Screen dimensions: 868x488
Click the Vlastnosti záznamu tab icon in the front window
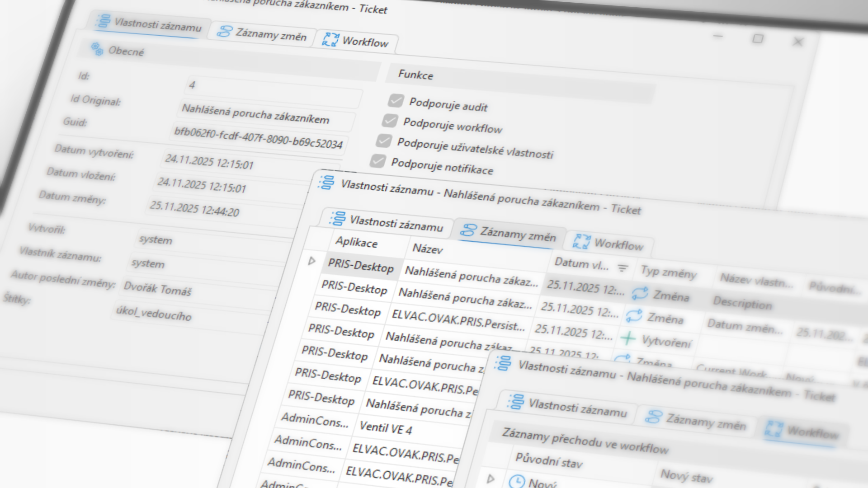coord(515,401)
